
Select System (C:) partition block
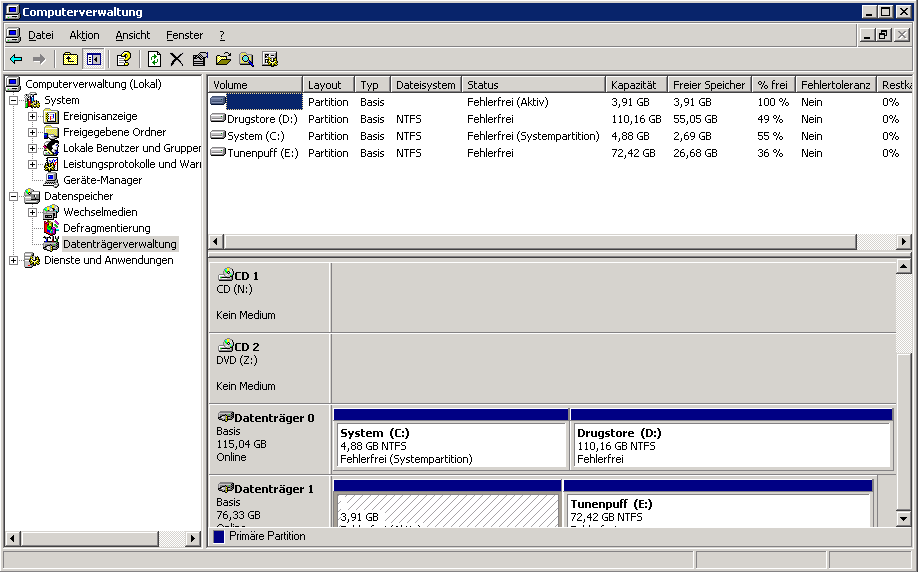451,440
